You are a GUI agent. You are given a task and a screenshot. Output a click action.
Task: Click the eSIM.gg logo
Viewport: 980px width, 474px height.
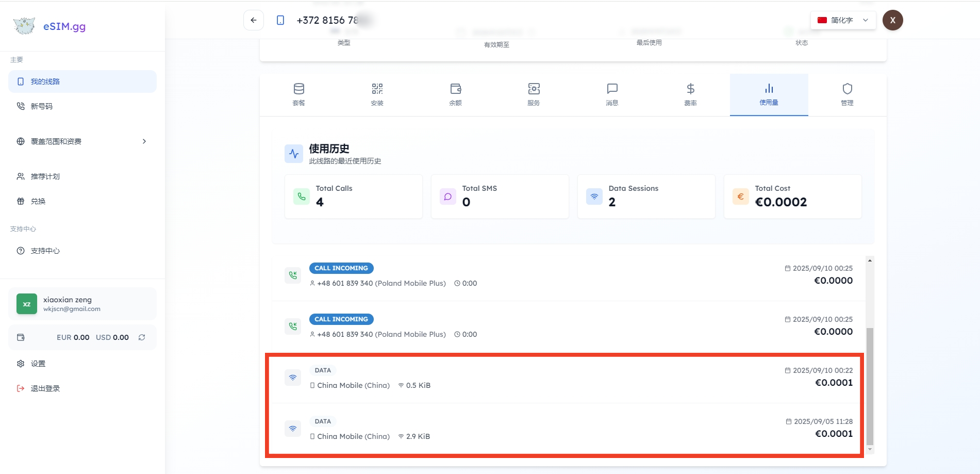coord(50,26)
